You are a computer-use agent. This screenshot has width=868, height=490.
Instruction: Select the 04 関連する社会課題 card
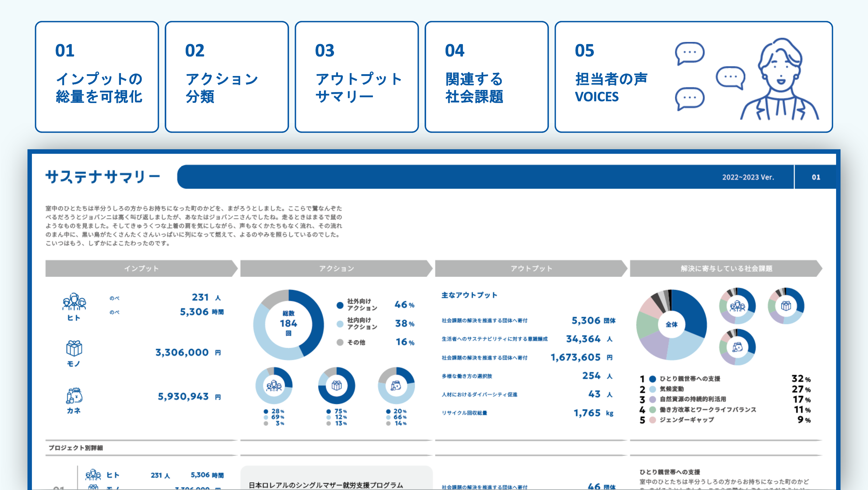point(486,77)
